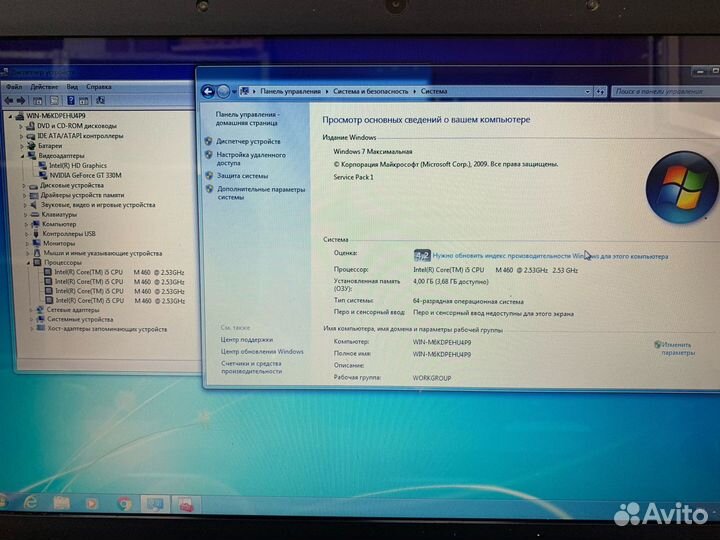Collapse the Видеоадаптеры node
Viewport: 720px width, 540px height.
[x=22, y=156]
